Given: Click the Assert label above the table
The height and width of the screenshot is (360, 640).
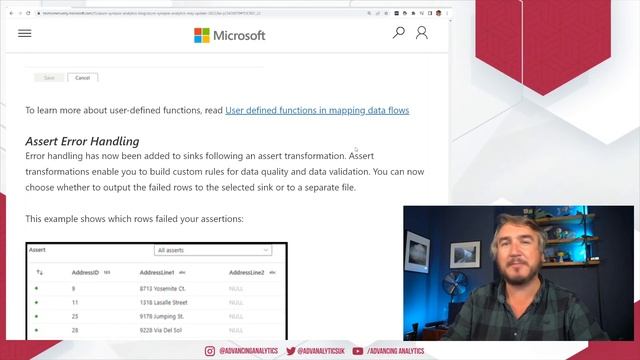Looking at the screenshot, I should pos(37,250).
